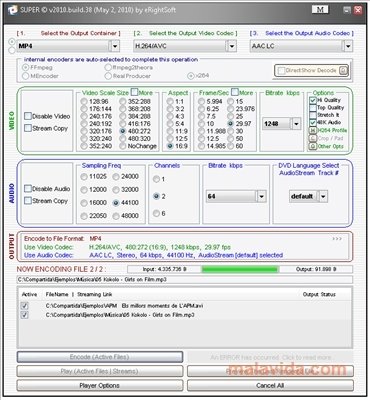
Task: Click the ERROR has occurred message
Action: click(x=270, y=357)
